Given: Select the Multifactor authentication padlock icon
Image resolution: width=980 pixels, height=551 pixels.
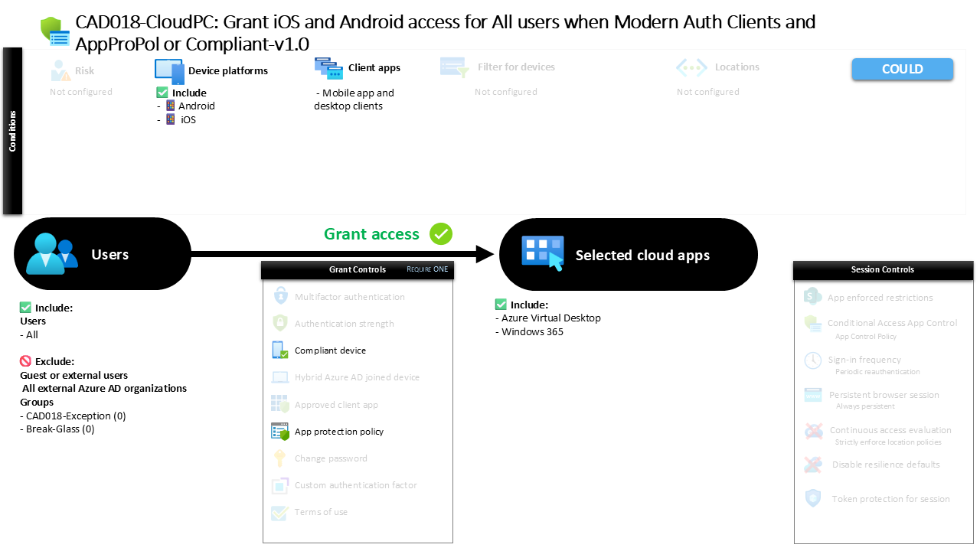Looking at the screenshot, I should coord(279,296).
